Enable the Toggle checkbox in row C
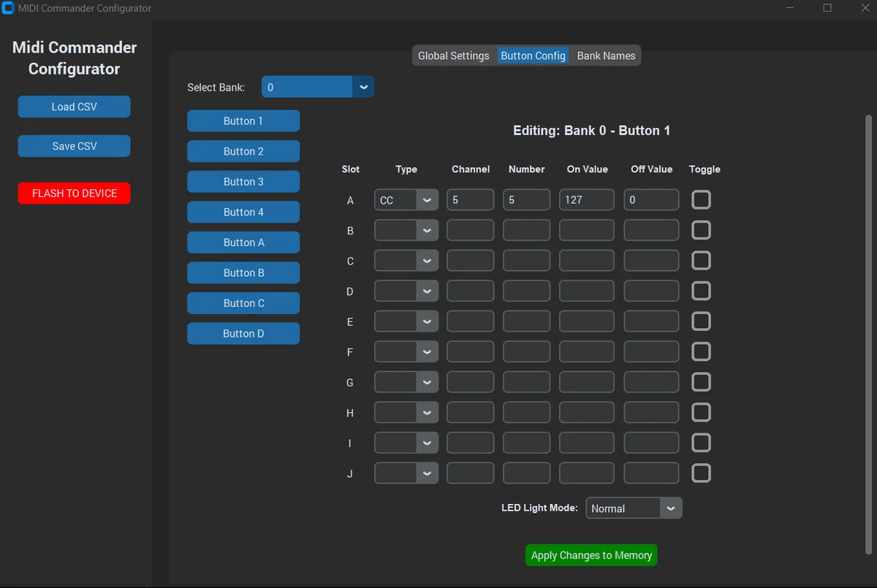Screen dimensions: 877x588 (x=701, y=260)
